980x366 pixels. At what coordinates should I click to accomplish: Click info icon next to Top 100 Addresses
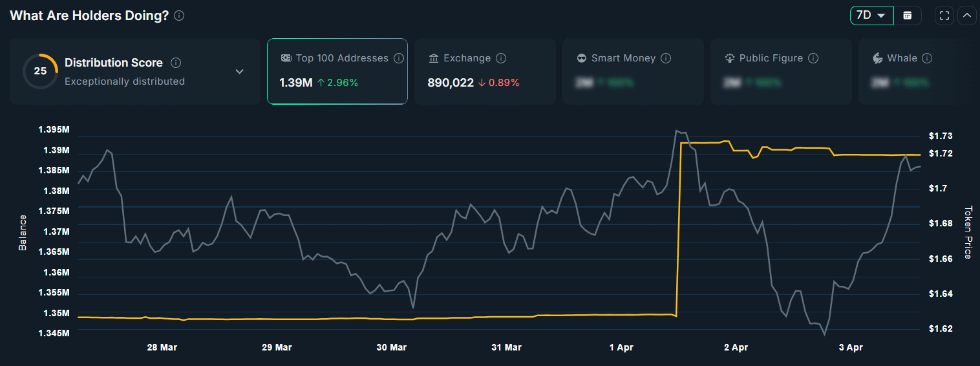tap(399, 58)
